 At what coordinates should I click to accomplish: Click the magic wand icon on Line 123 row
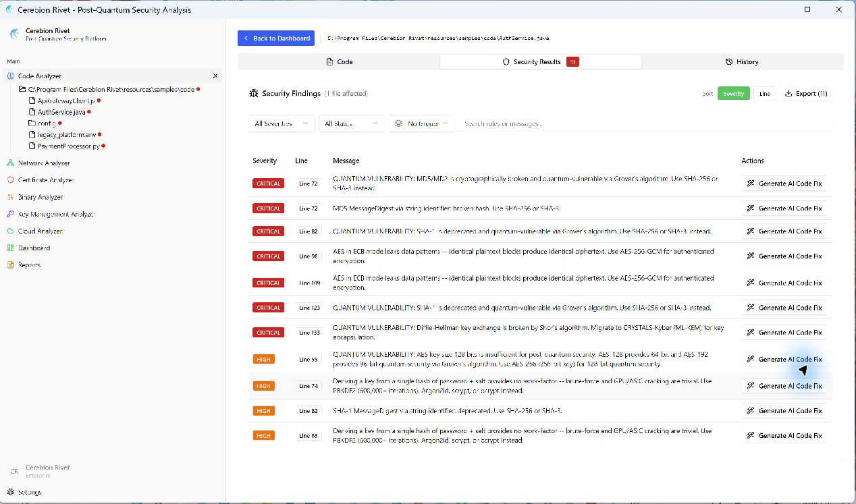[x=750, y=308]
